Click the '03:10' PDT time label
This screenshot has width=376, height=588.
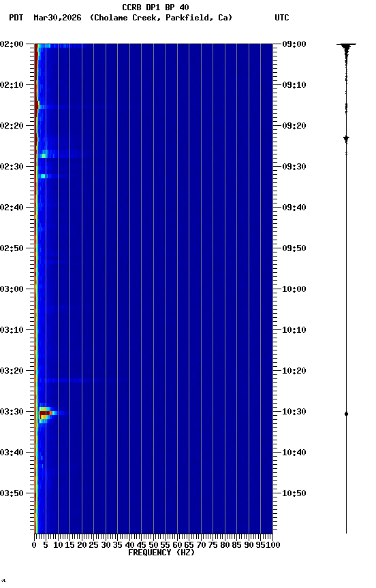12,330
